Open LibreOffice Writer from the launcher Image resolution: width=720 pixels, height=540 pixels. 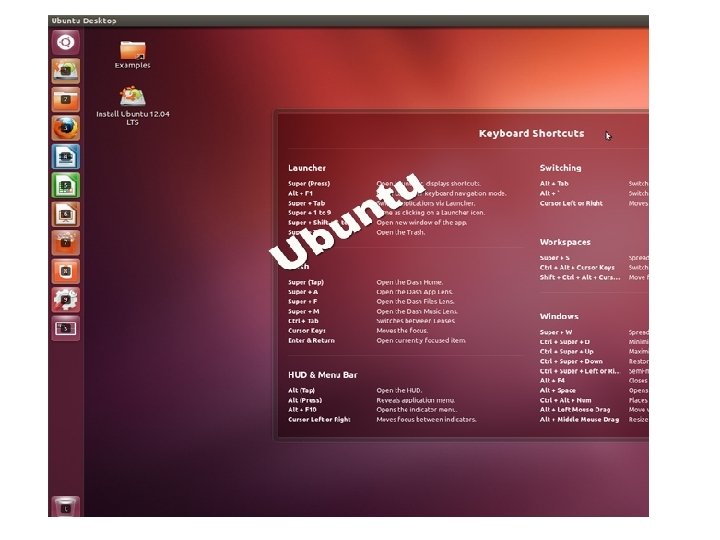pyautogui.click(x=66, y=157)
